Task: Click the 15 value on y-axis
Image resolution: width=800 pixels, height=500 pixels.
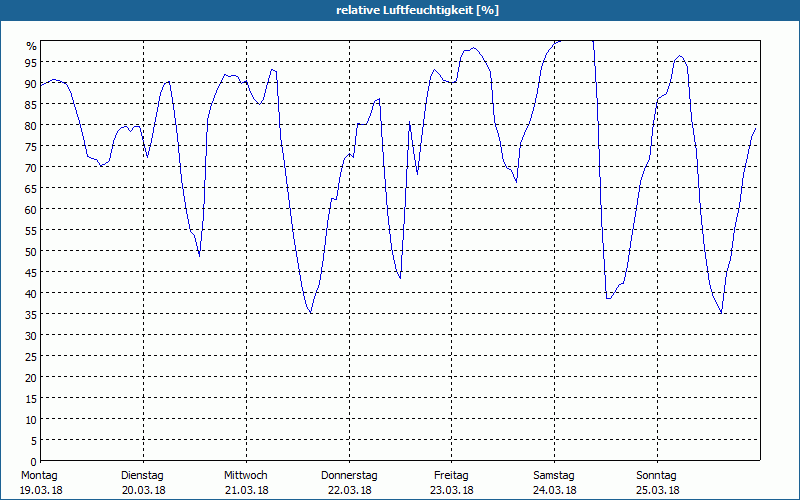Action: 31,398
